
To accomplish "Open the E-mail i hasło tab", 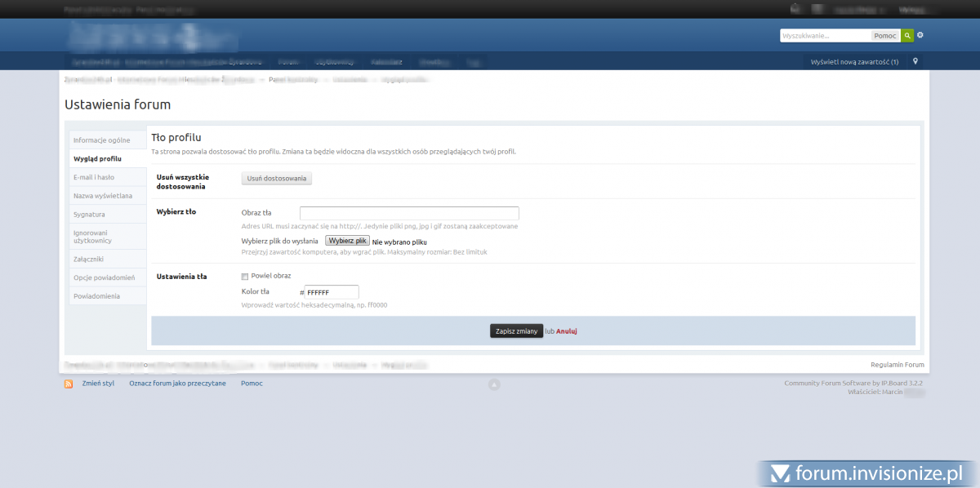I will [x=106, y=177].
